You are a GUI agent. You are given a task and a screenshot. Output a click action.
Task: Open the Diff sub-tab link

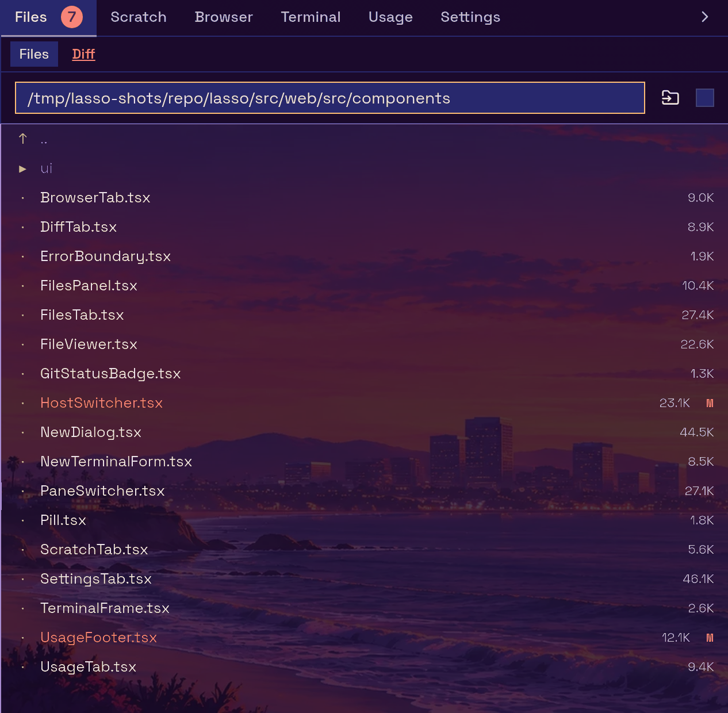pyautogui.click(x=83, y=54)
